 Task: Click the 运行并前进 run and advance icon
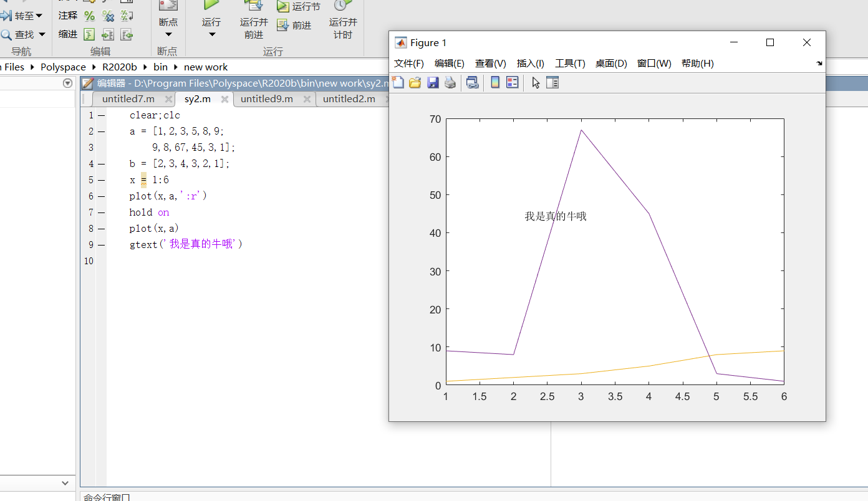click(x=254, y=6)
